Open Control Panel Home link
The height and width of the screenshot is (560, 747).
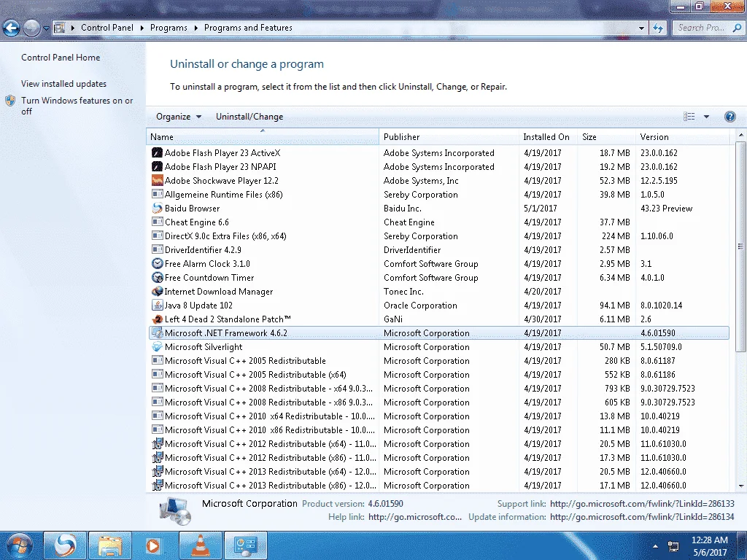point(61,57)
